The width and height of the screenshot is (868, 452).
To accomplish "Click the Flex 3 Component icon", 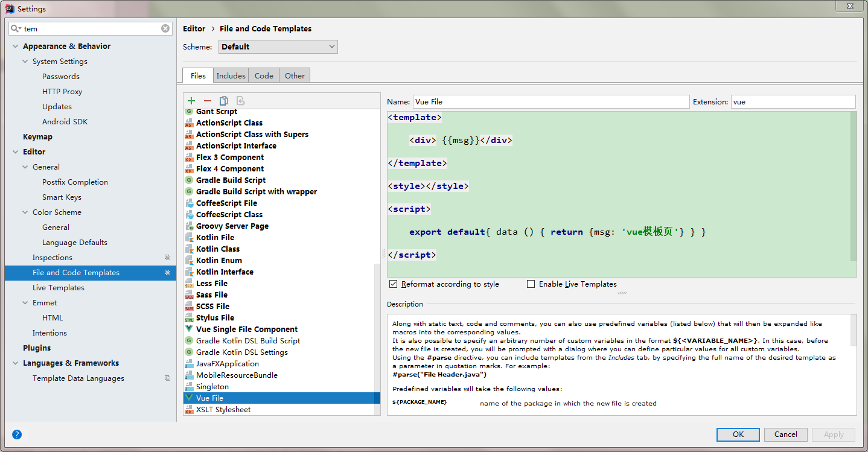I will tap(189, 158).
